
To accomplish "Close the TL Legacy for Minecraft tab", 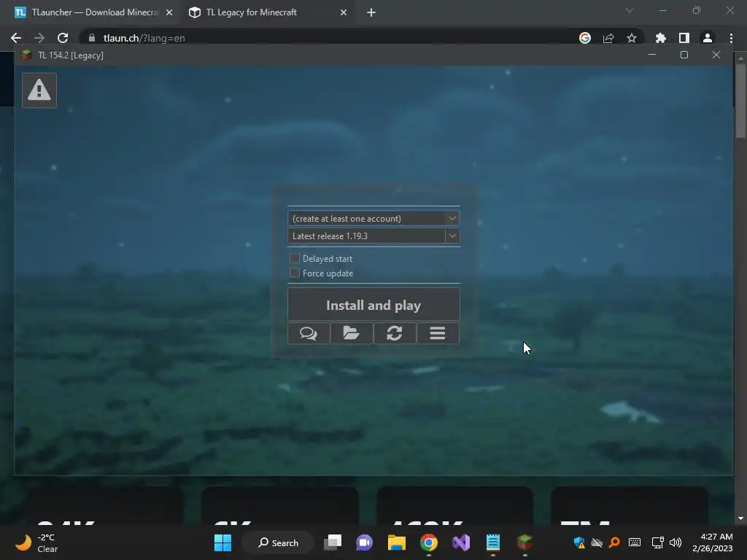I will tap(344, 13).
